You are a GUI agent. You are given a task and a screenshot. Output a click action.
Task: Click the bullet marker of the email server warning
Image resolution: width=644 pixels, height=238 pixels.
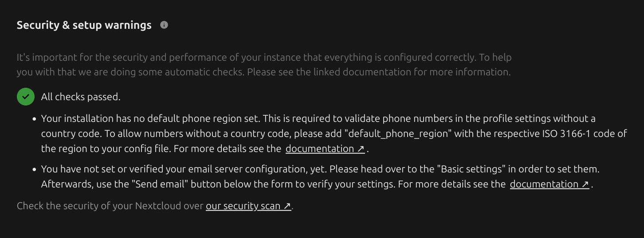(35, 170)
